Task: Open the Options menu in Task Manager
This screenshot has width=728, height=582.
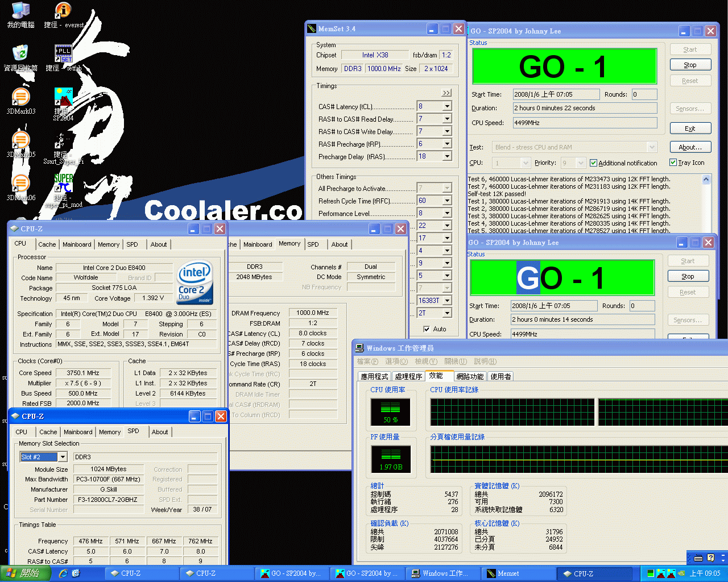Action: 396,361
